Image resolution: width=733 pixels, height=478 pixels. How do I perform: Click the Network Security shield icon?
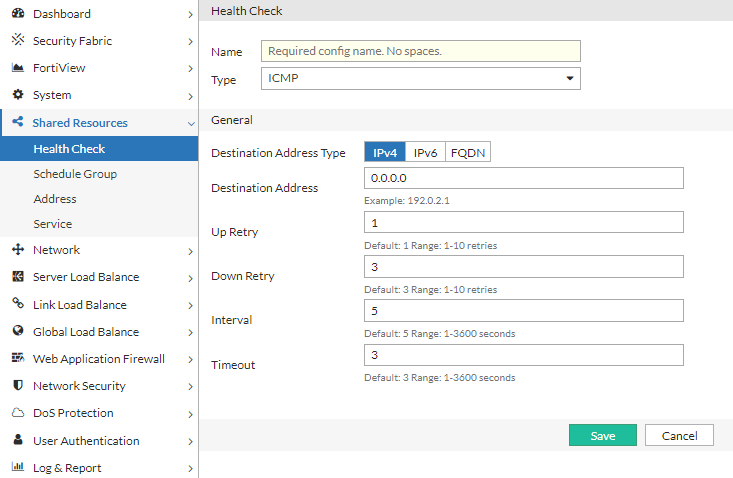17,386
